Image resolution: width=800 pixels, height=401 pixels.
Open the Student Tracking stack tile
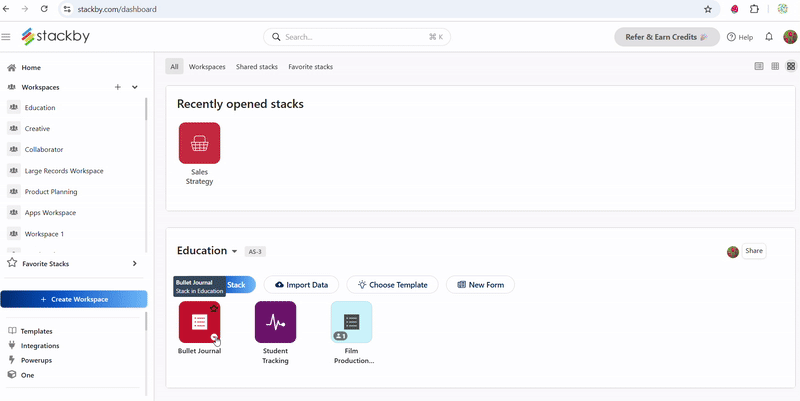coord(276,322)
